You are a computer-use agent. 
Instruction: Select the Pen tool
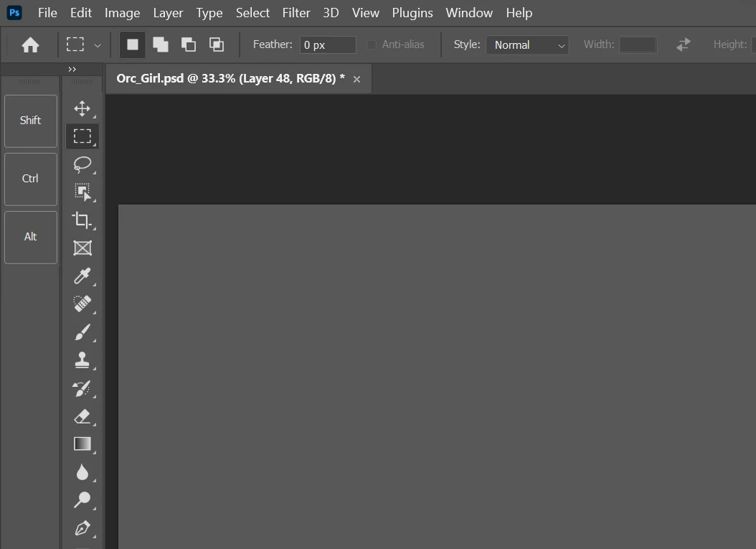click(x=82, y=528)
